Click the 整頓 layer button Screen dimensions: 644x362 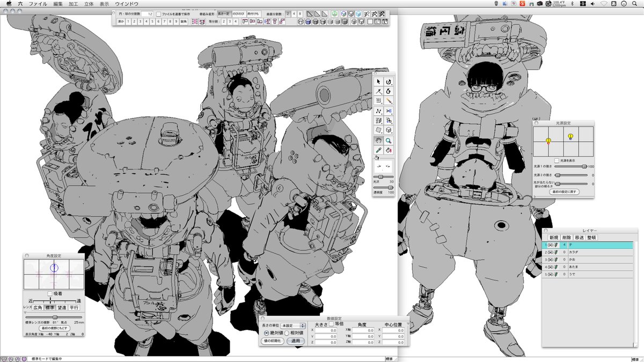tap(591, 237)
